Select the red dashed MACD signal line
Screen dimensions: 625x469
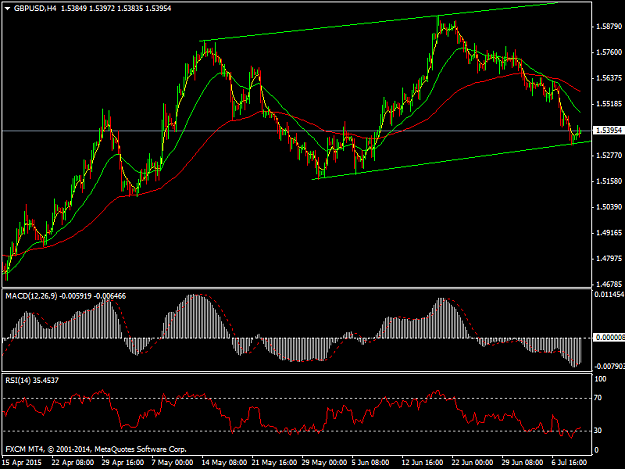tap(291, 361)
